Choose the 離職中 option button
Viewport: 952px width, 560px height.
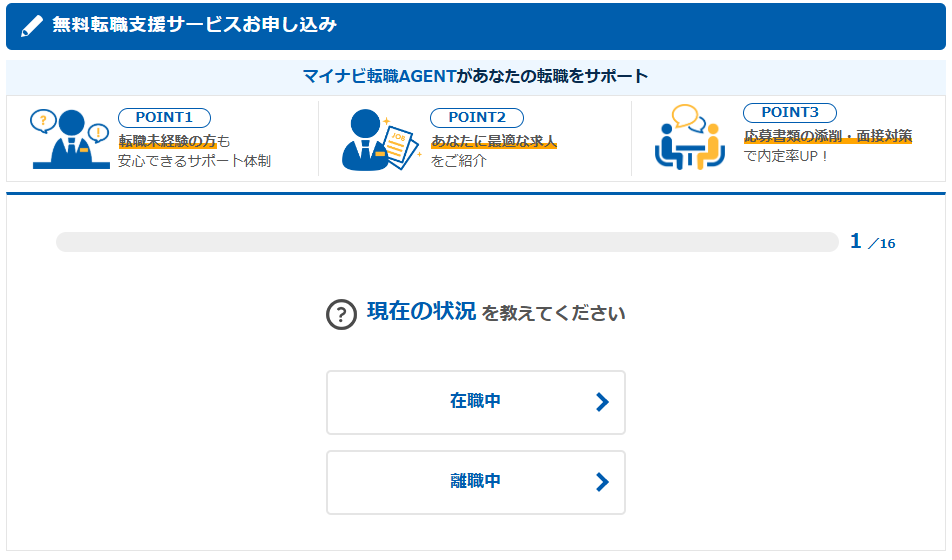coord(476,482)
